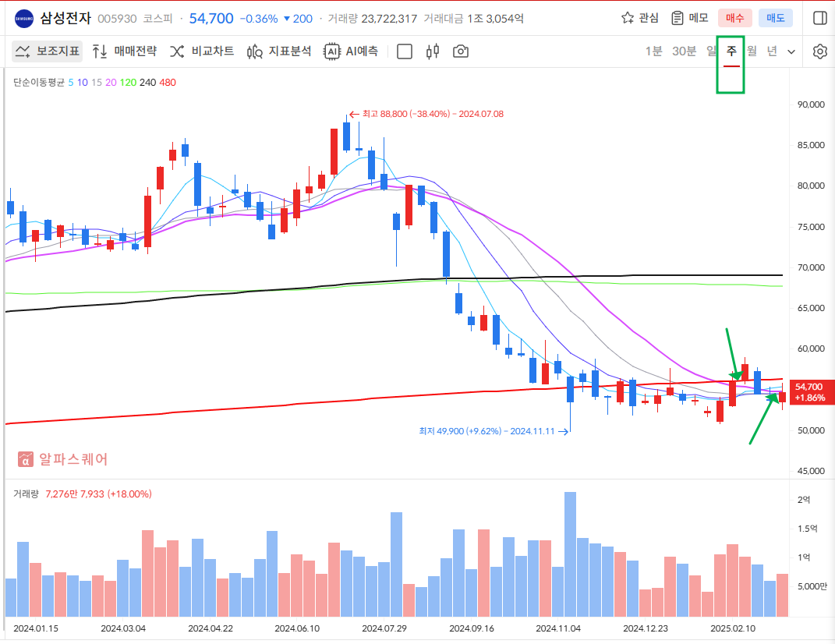Switch to 1분 interval
835x644 pixels.
pos(653,51)
